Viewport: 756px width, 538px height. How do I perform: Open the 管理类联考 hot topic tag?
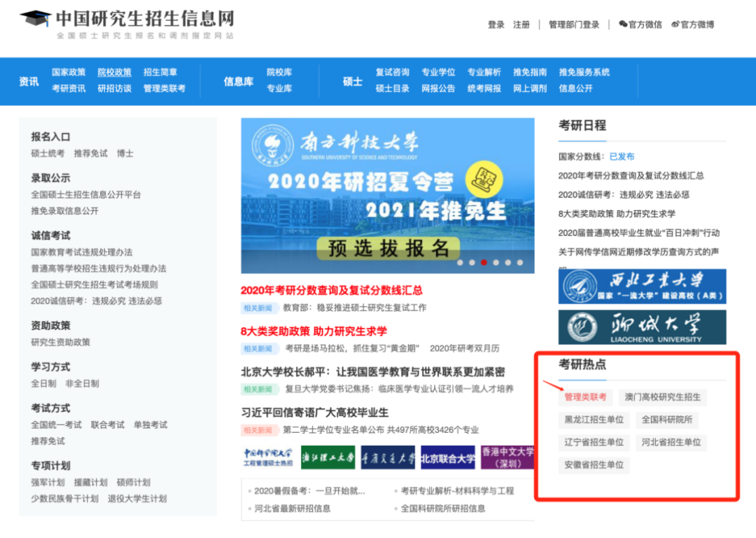pos(585,397)
